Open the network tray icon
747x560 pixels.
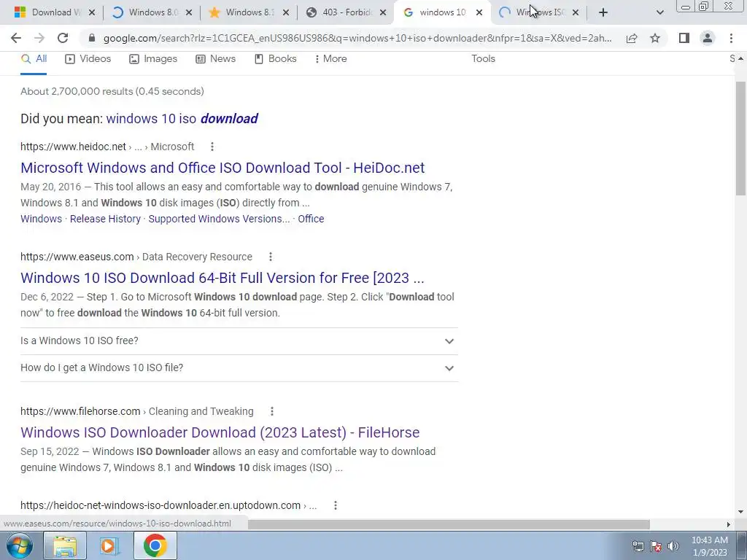coord(638,546)
